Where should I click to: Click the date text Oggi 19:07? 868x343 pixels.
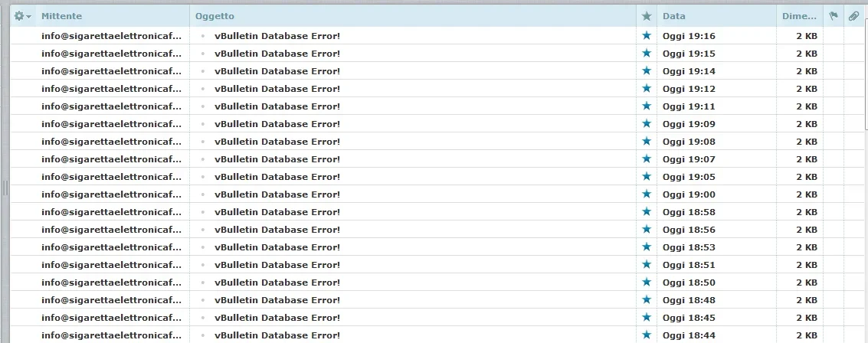click(x=689, y=159)
